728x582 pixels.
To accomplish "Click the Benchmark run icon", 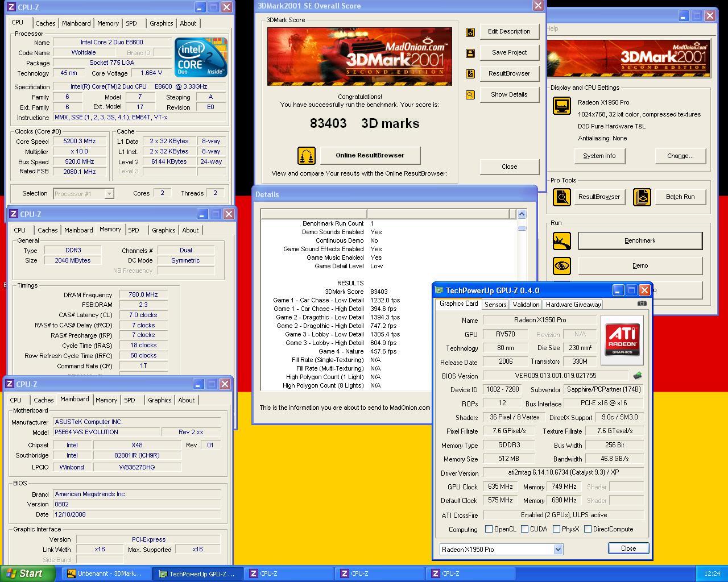I will pos(562,241).
